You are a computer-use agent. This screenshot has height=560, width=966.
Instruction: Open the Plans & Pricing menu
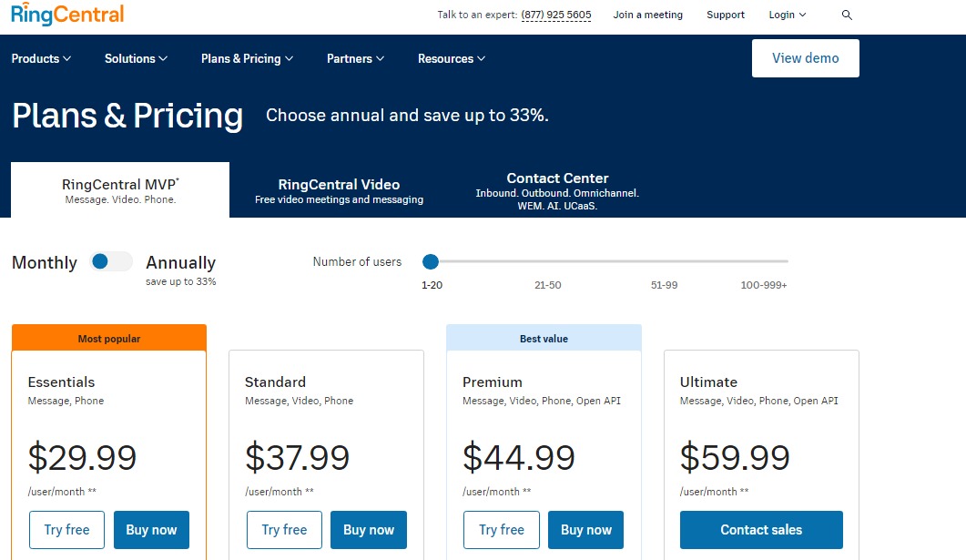pos(246,58)
